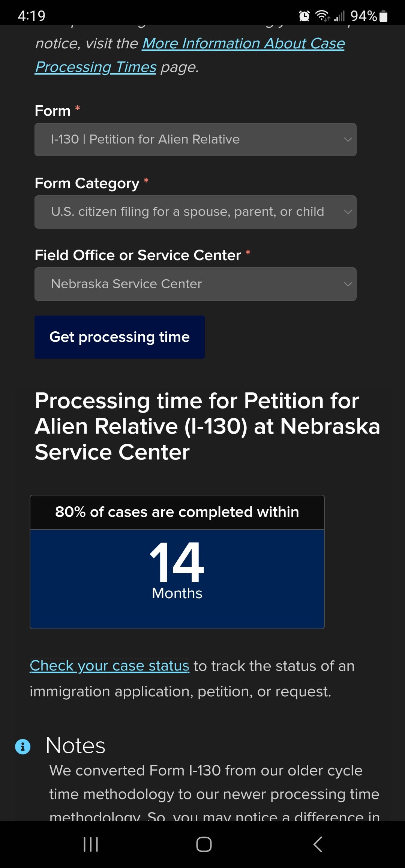This screenshot has width=405, height=868.
Task: Click the Form dropdown chevron arrow
Action: click(x=348, y=139)
